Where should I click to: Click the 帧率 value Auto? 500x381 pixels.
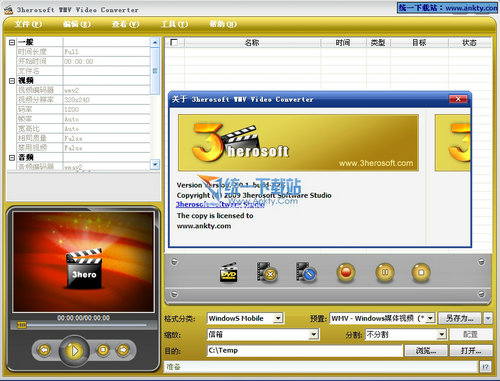pyautogui.click(x=106, y=119)
